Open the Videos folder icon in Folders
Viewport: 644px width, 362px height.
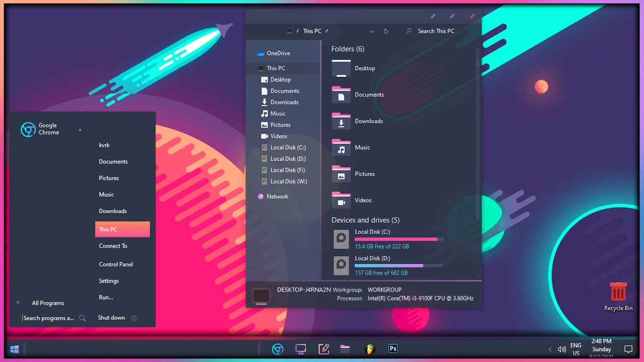(x=341, y=200)
